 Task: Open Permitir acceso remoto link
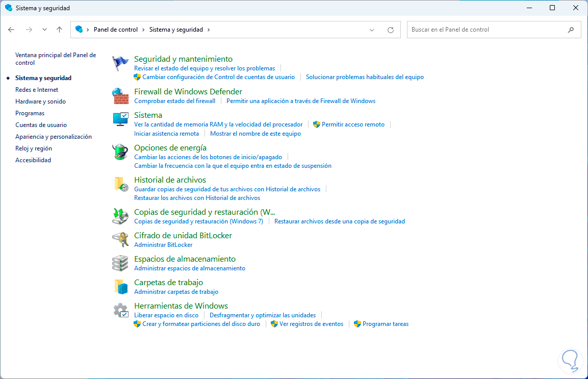(x=353, y=124)
